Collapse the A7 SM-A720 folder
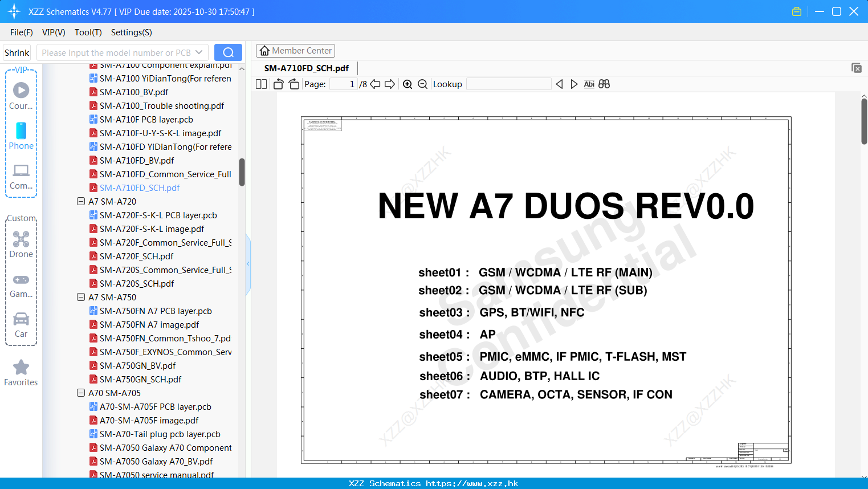Screen dimensions: 868x489 81,201
